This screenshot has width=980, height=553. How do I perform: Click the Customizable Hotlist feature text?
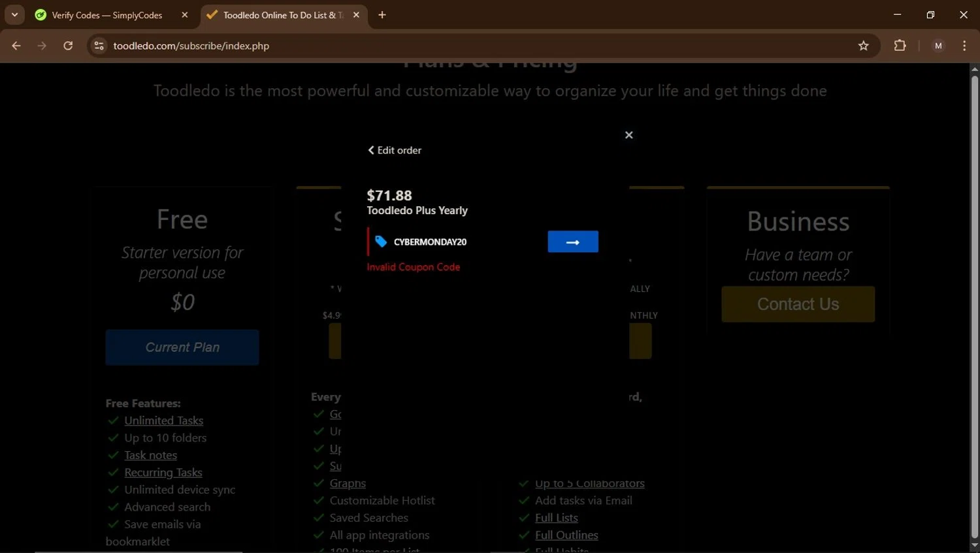click(x=382, y=500)
